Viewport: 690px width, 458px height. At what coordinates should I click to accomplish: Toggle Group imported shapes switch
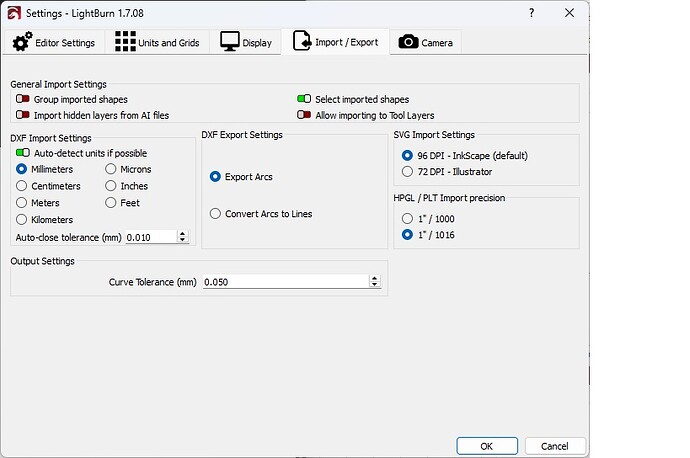coord(23,100)
